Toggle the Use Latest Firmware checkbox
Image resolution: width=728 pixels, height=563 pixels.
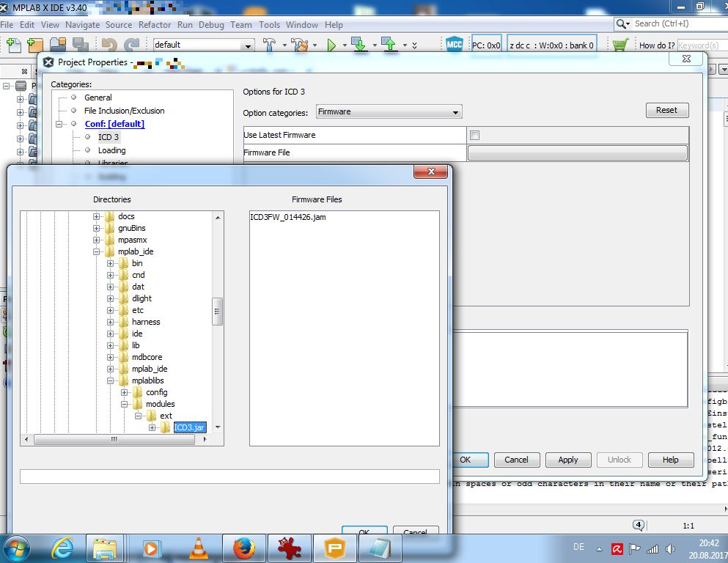474,135
